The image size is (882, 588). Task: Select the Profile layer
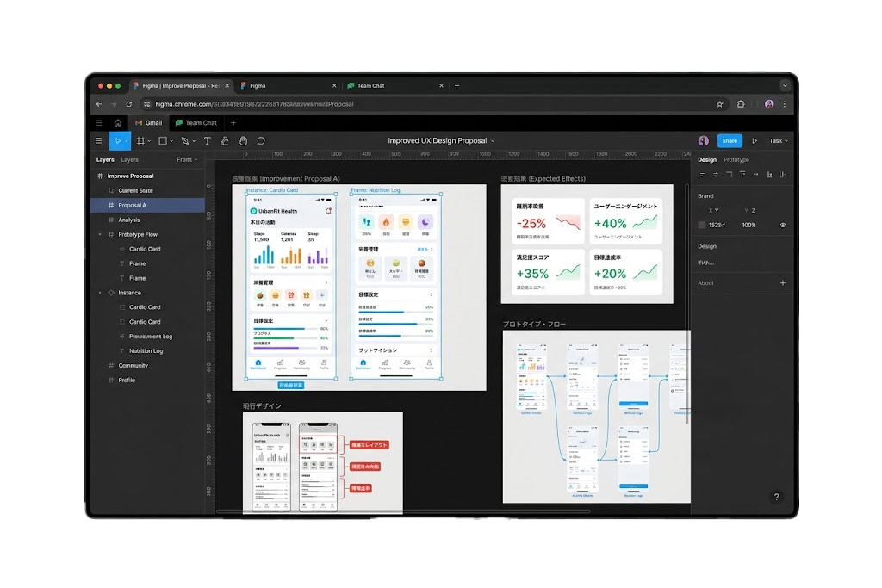(147, 380)
